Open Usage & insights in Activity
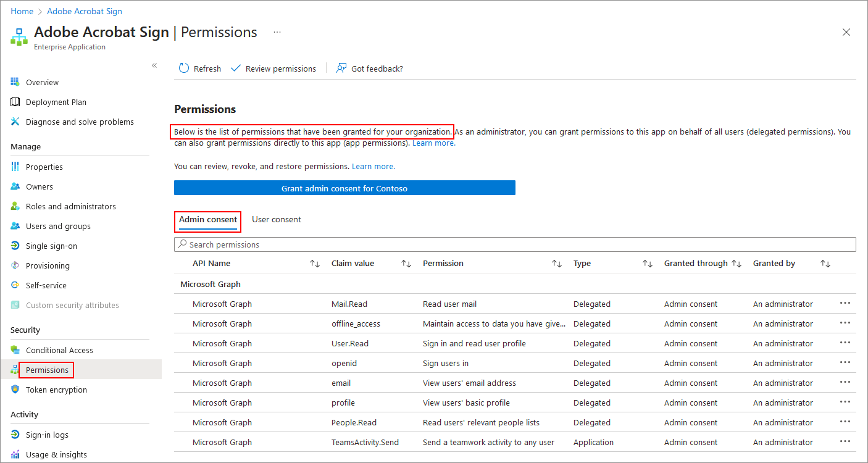Screen dimensions: 868x463 tap(56, 454)
